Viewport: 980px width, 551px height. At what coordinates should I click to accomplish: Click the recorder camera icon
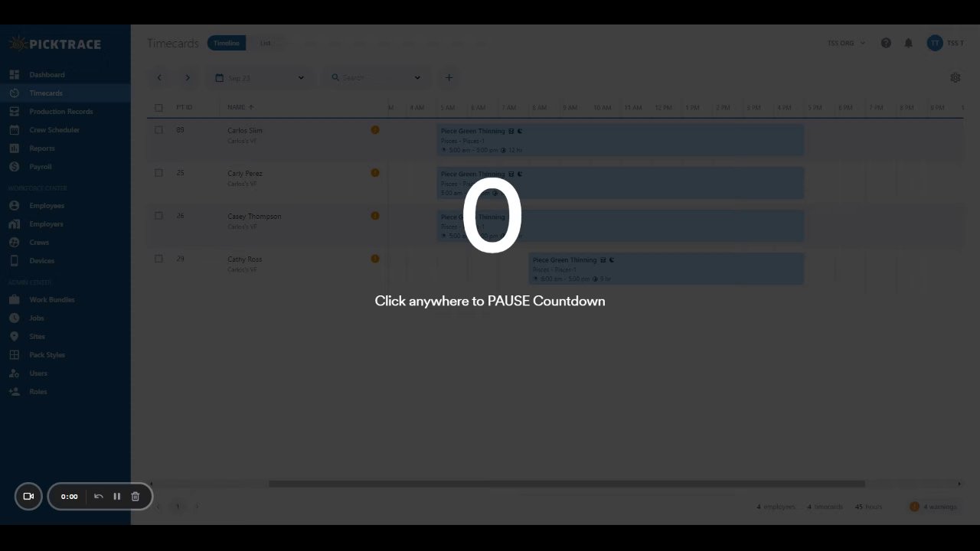click(x=28, y=496)
